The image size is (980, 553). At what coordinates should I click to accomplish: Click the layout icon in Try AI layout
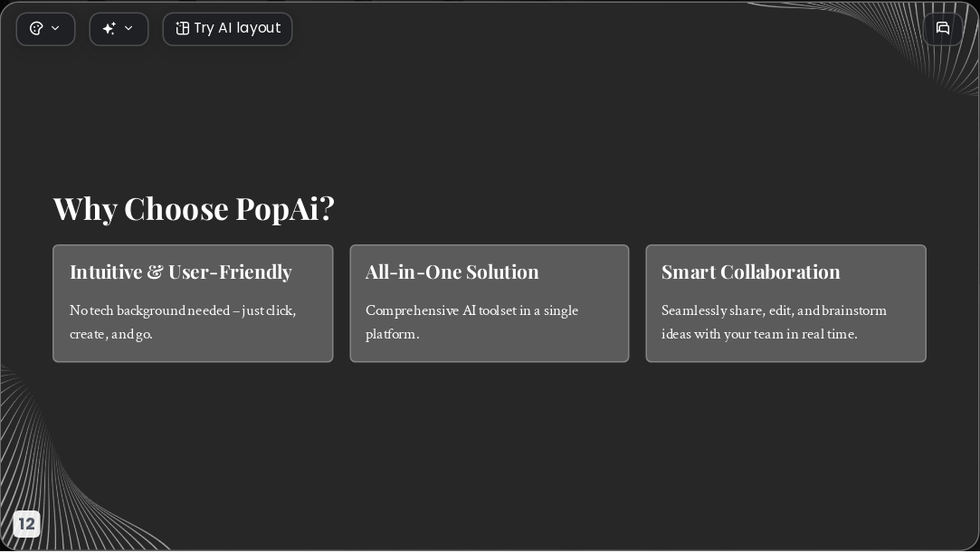point(182,28)
